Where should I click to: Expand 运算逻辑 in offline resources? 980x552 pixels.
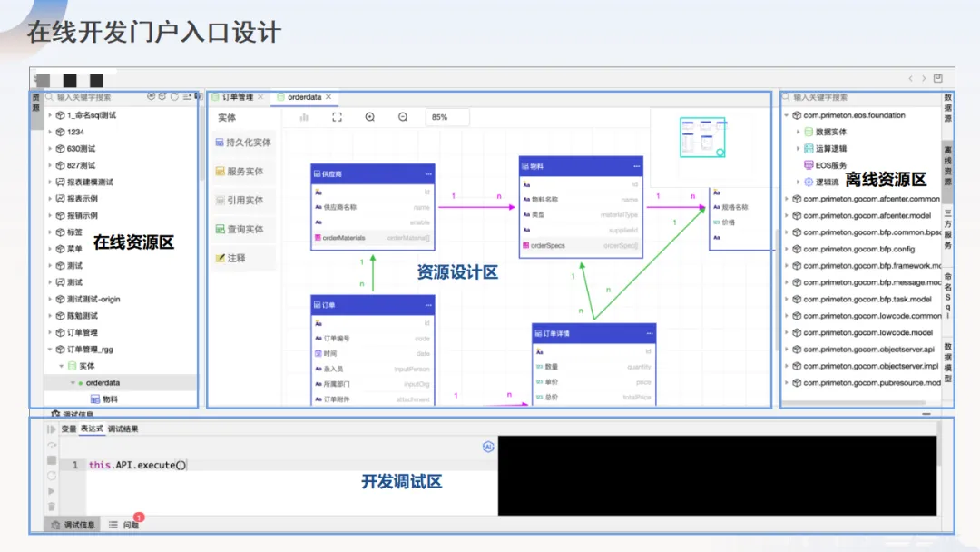799,149
